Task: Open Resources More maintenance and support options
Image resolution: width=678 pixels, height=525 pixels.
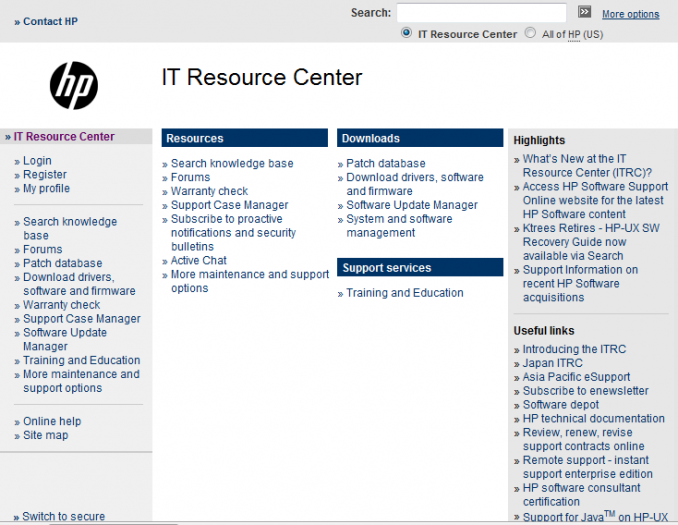Action: 250,281
